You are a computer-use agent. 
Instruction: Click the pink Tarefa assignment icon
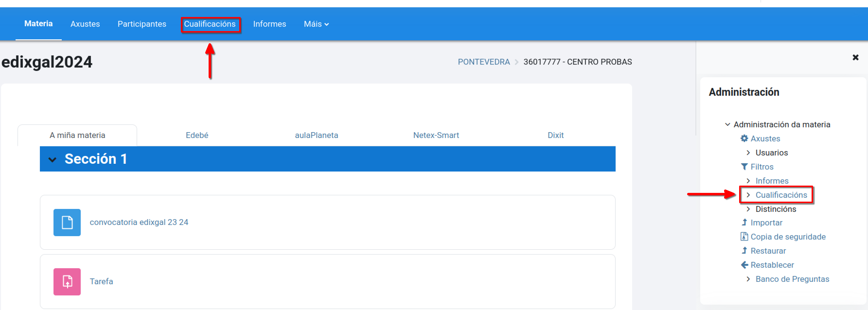coord(67,282)
